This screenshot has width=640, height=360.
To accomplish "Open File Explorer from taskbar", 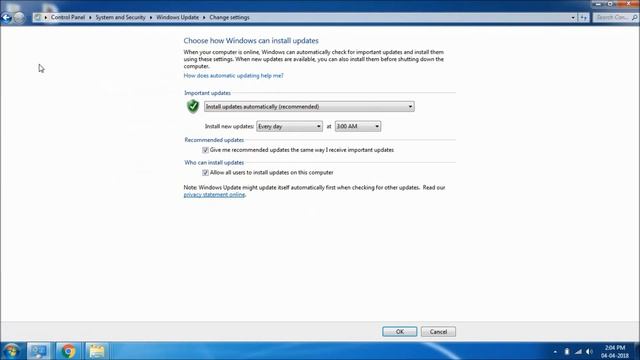I will pos(97,351).
